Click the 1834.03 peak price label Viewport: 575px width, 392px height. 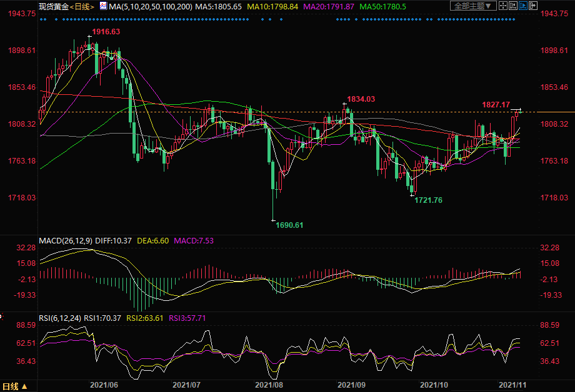click(x=361, y=99)
